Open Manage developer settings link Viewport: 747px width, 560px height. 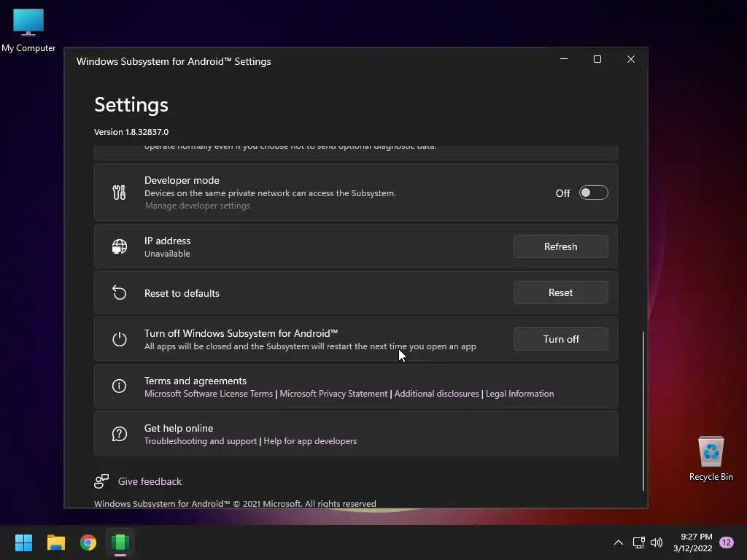tap(197, 206)
